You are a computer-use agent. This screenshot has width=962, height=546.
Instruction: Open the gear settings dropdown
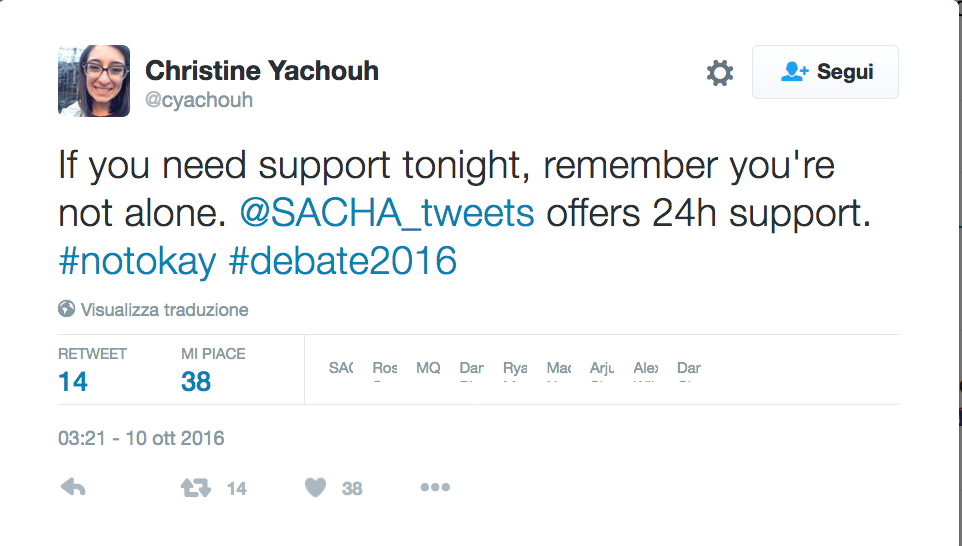720,73
